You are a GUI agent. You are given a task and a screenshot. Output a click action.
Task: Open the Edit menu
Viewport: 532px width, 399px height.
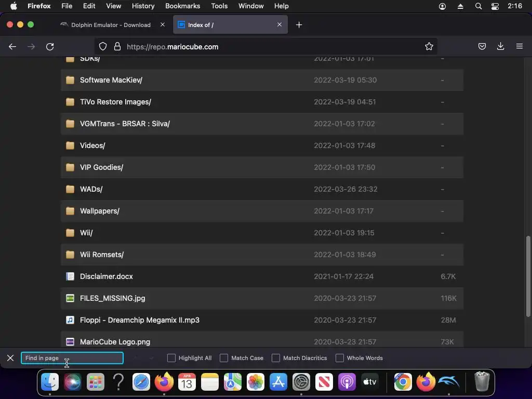coord(89,6)
